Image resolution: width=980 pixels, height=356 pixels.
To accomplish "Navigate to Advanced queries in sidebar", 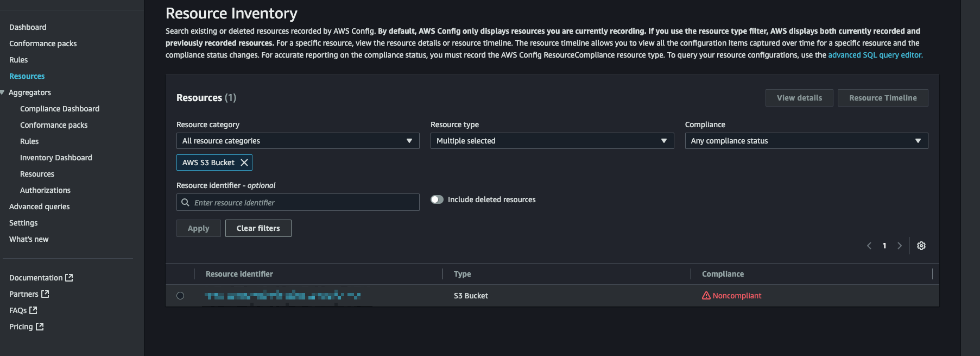I will 39,207.
